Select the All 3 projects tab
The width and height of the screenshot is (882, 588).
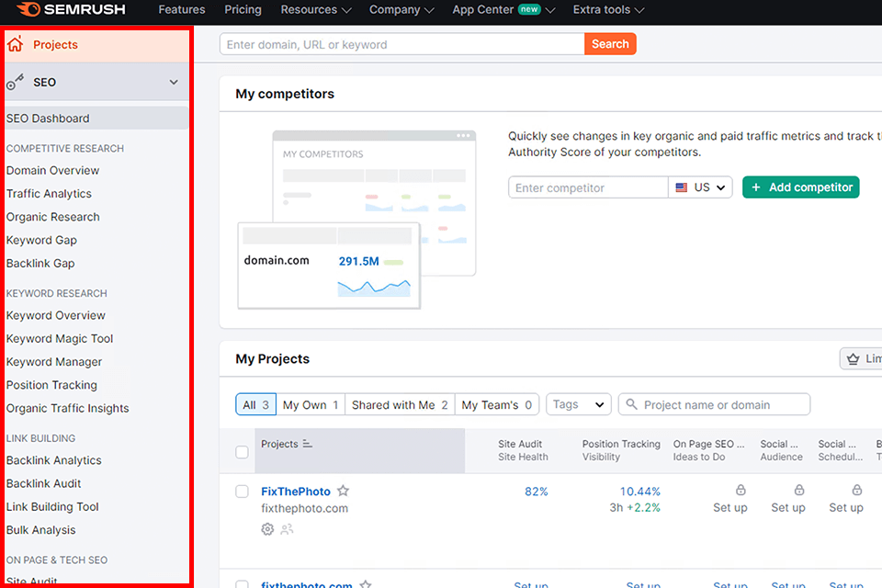click(x=256, y=404)
